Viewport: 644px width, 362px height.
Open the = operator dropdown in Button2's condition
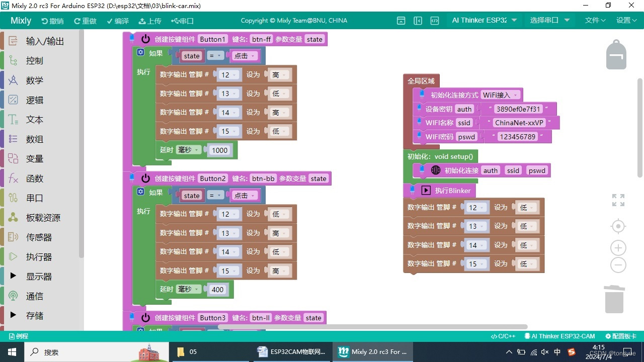coord(216,195)
